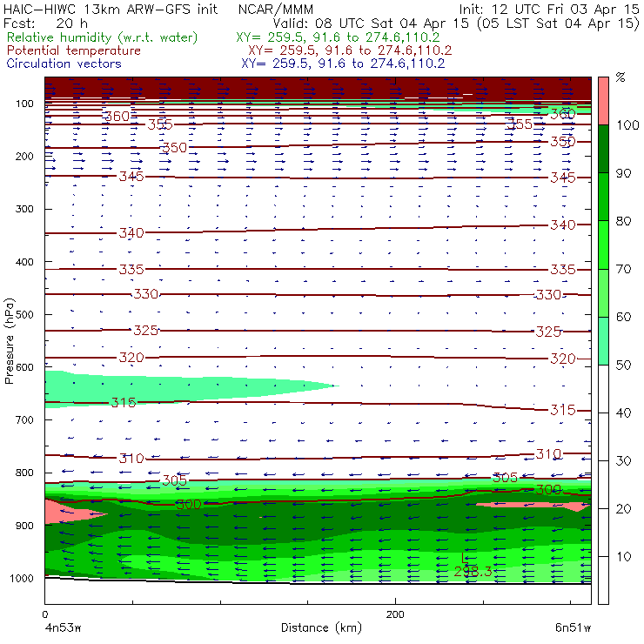644x644 pixels.
Task: Select the green XY= 259.5, 91.6 coordinates line
Action: tap(338, 37)
